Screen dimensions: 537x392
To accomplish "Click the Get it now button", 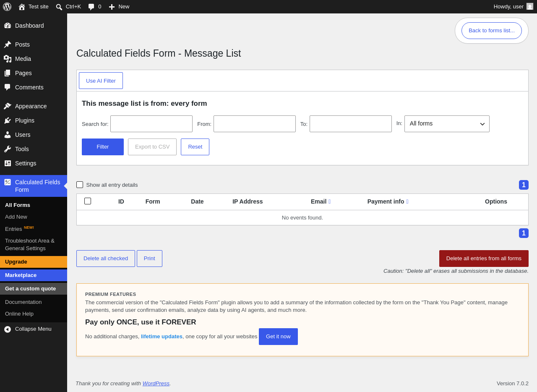I will point(278,337).
